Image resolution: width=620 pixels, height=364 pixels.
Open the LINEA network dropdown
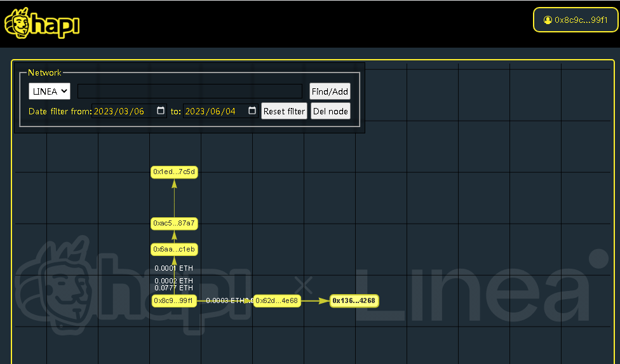50,91
